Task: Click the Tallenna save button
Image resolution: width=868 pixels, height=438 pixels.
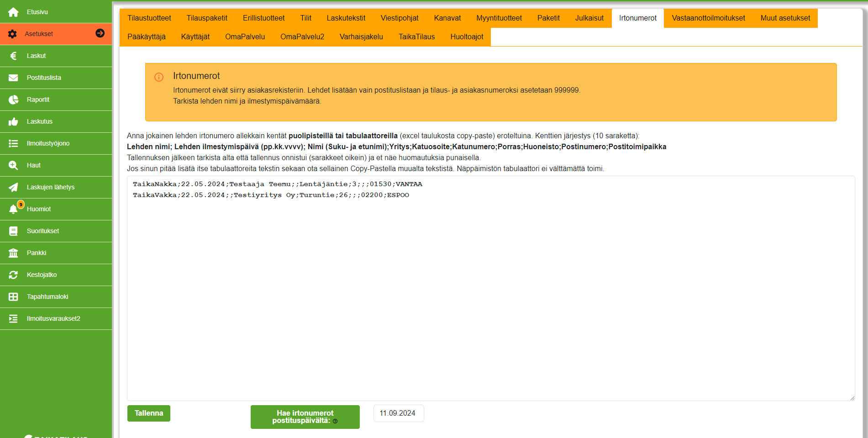Action: (149, 413)
